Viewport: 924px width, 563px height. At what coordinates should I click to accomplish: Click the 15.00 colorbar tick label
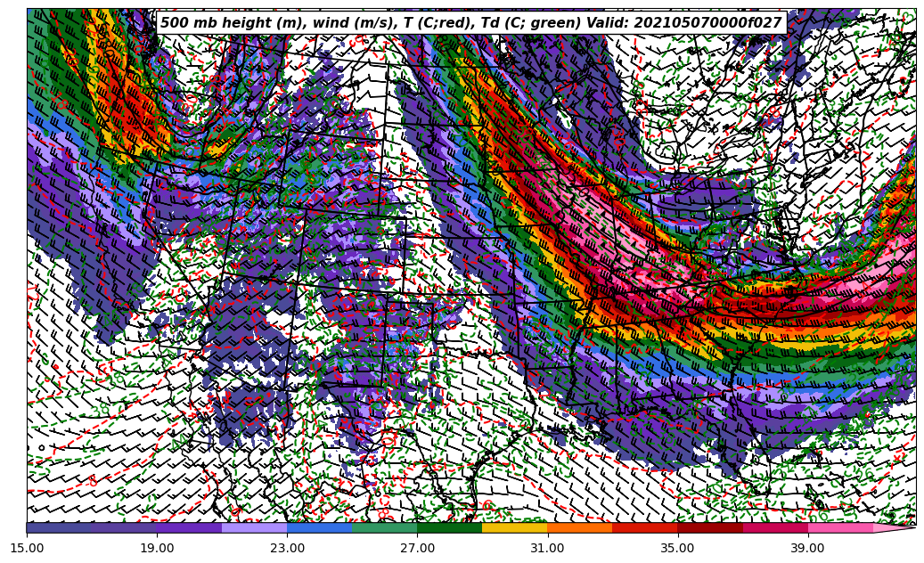click(x=27, y=548)
